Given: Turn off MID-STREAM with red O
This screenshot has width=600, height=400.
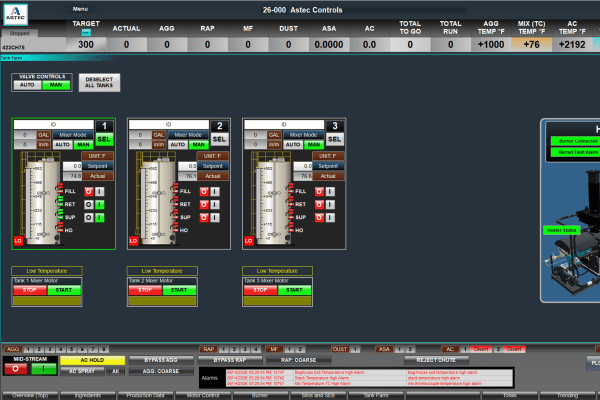Looking at the screenshot, I should coord(16,369).
